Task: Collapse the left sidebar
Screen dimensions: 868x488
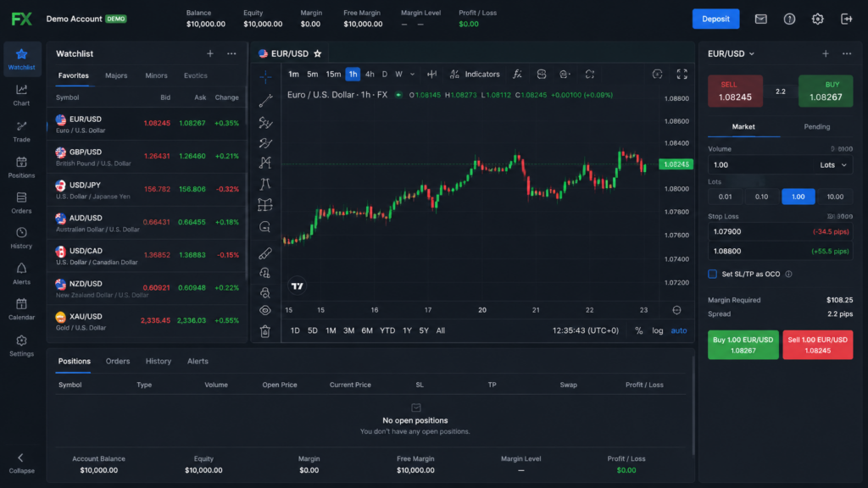Action: pos(21,463)
